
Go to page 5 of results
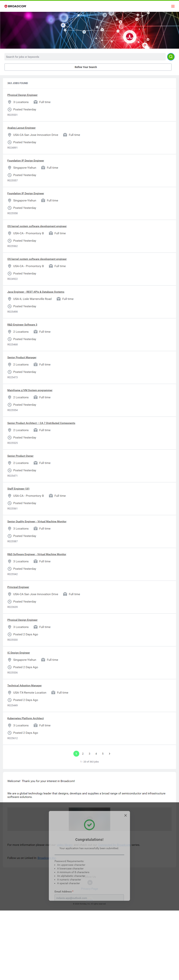pos(103,753)
